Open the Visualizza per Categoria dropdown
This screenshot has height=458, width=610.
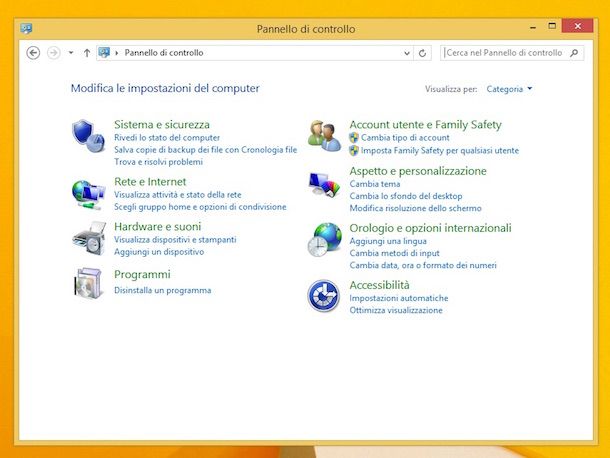coord(509,89)
